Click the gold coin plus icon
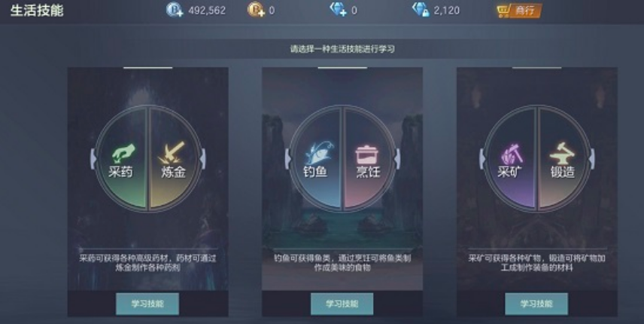The height and width of the screenshot is (324, 644). tap(256, 10)
